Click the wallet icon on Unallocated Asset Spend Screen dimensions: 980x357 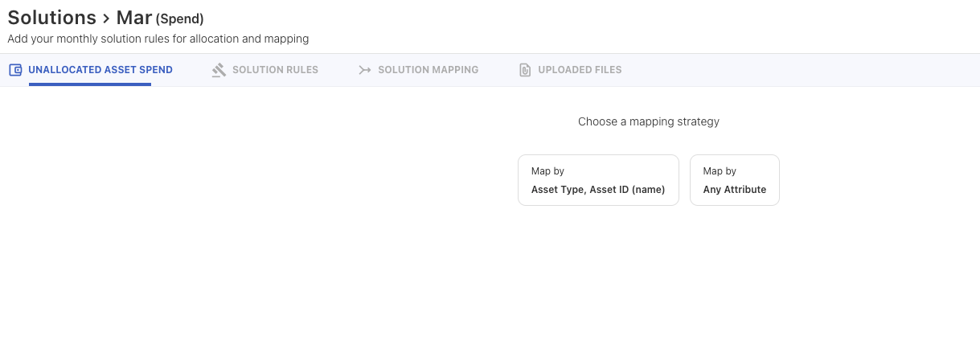click(x=15, y=70)
